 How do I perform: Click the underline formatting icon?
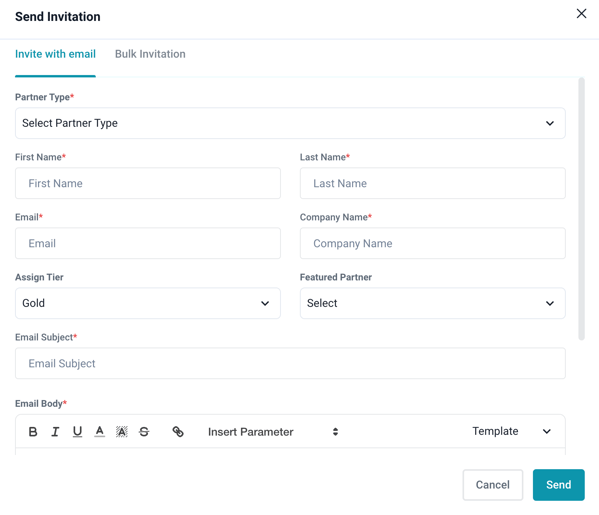coord(77,432)
